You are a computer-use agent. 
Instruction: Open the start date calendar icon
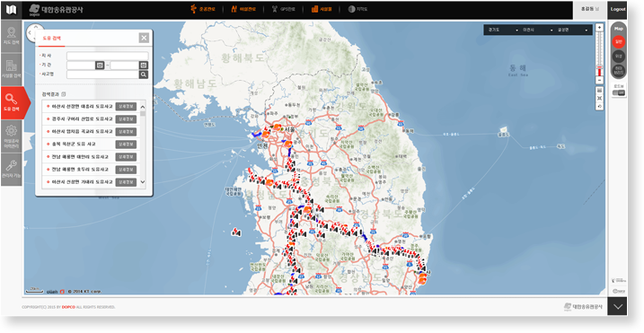pyautogui.click(x=100, y=65)
